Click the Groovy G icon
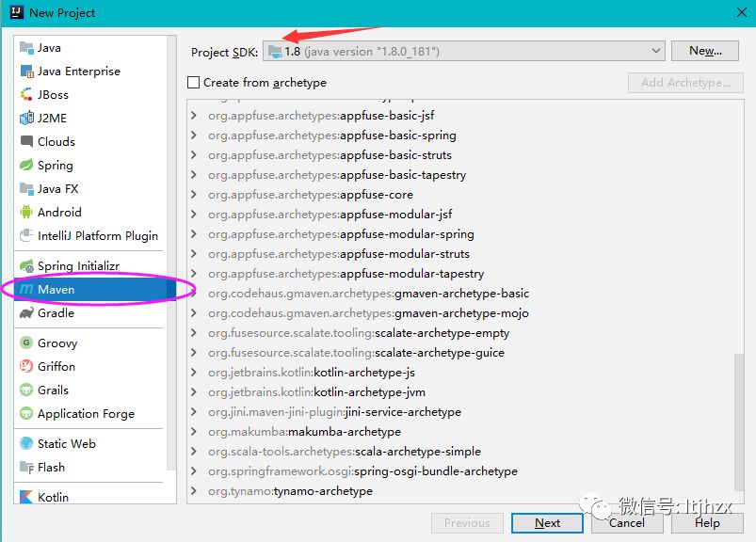This screenshot has height=542, width=756. 26,343
